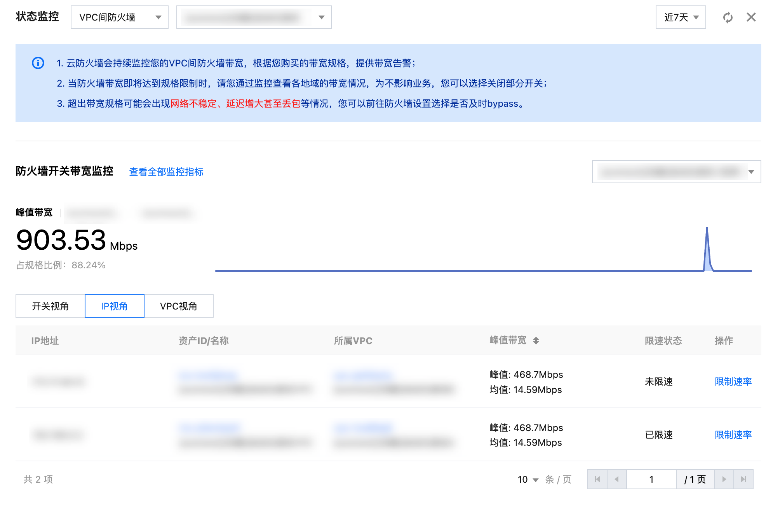Refresh the monitoring data
Viewport: 766px width, 532px height.
(728, 17)
